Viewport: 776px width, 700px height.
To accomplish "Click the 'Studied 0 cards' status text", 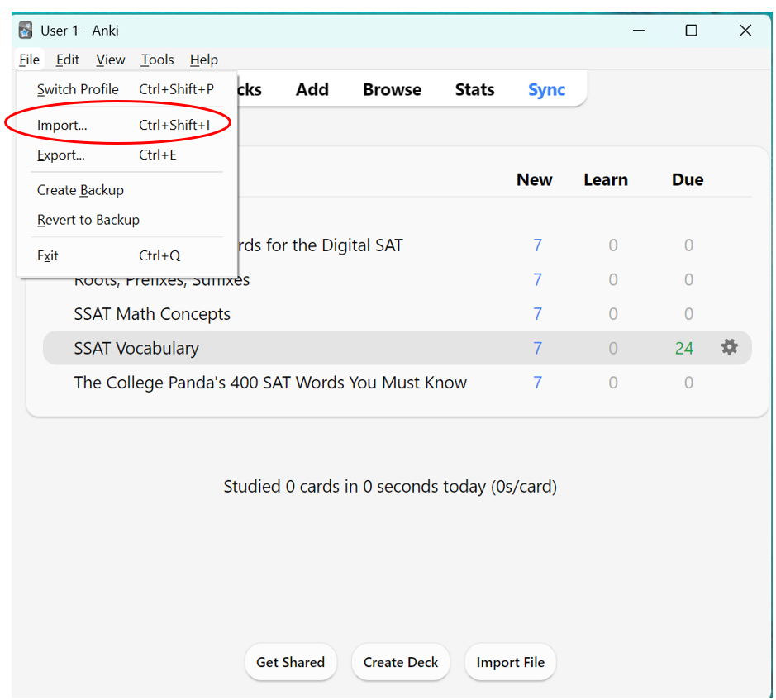I will pyautogui.click(x=390, y=487).
